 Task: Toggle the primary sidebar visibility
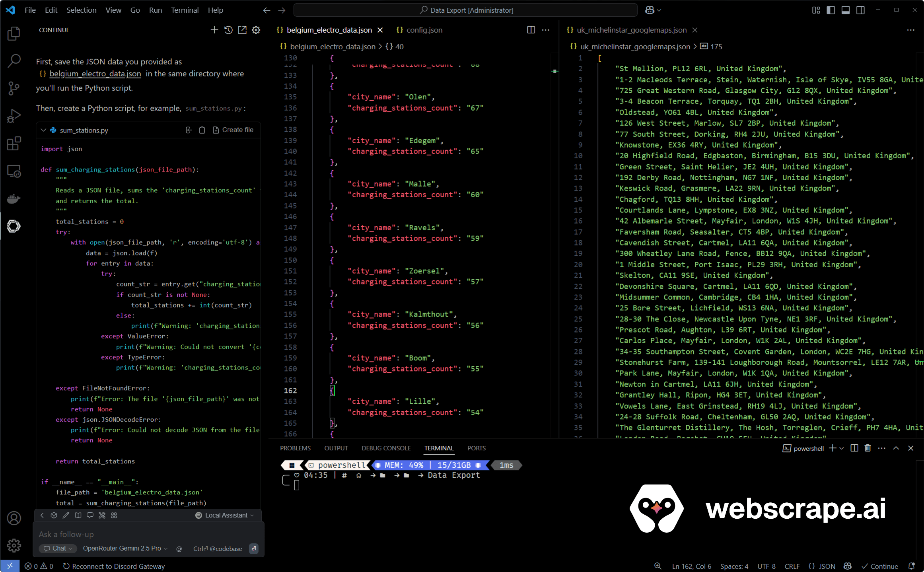831,10
